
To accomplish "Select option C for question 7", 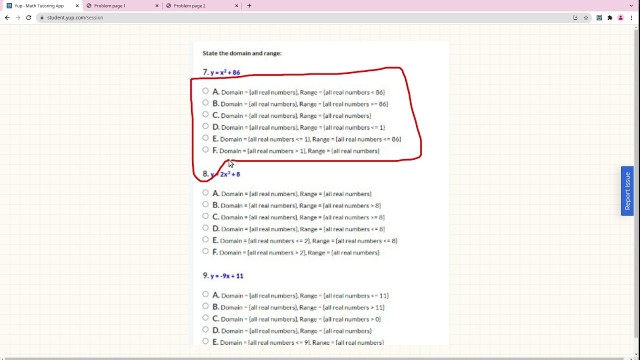I will (x=205, y=115).
